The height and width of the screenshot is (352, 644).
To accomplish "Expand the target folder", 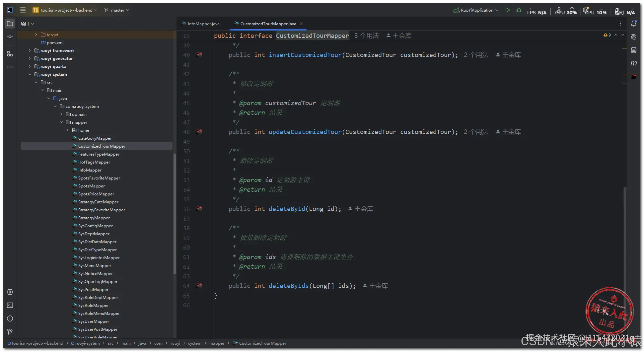I will (x=36, y=35).
